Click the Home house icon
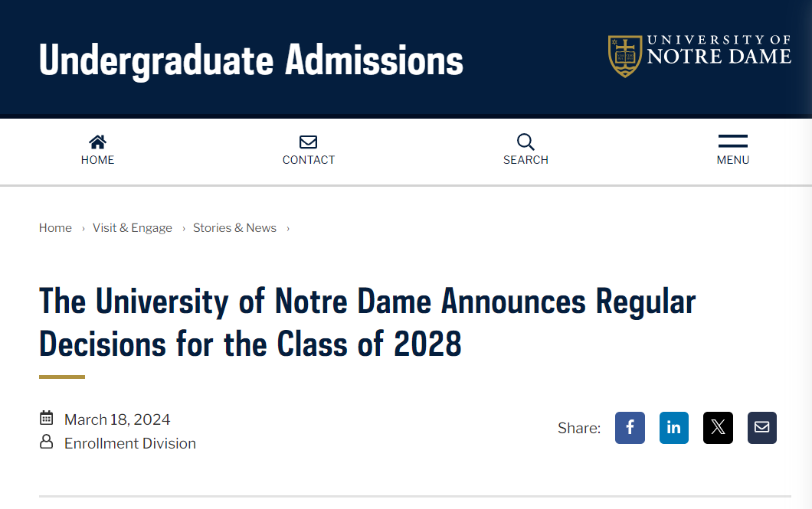This screenshot has height=509, width=812. 97,142
